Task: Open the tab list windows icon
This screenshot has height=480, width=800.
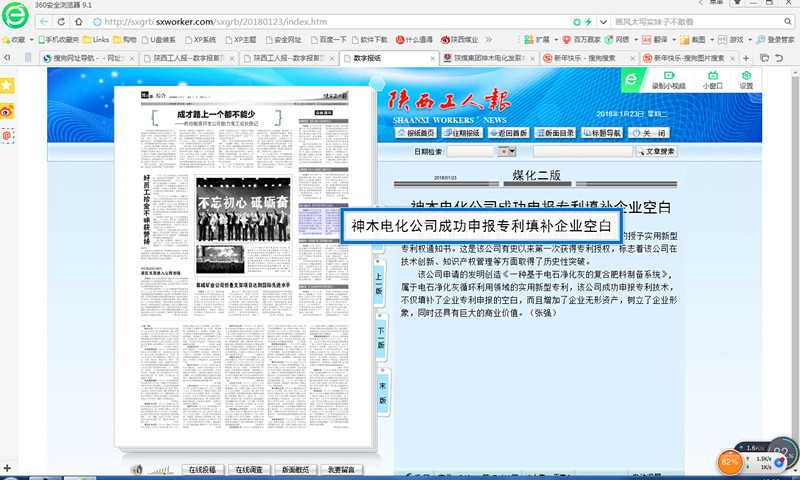Action: tap(764, 58)
